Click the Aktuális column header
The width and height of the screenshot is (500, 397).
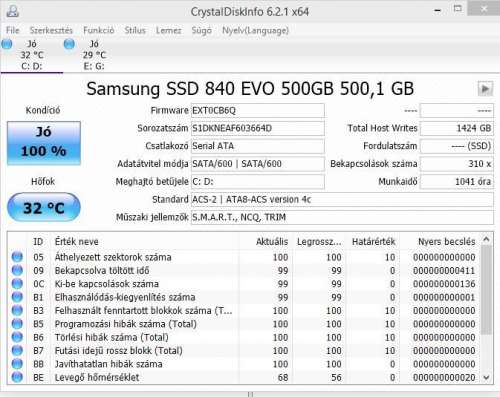pos(265,241)
